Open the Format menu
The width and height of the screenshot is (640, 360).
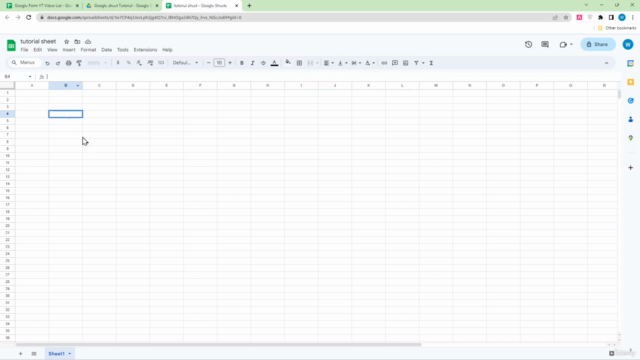click(x=88, y=50)
